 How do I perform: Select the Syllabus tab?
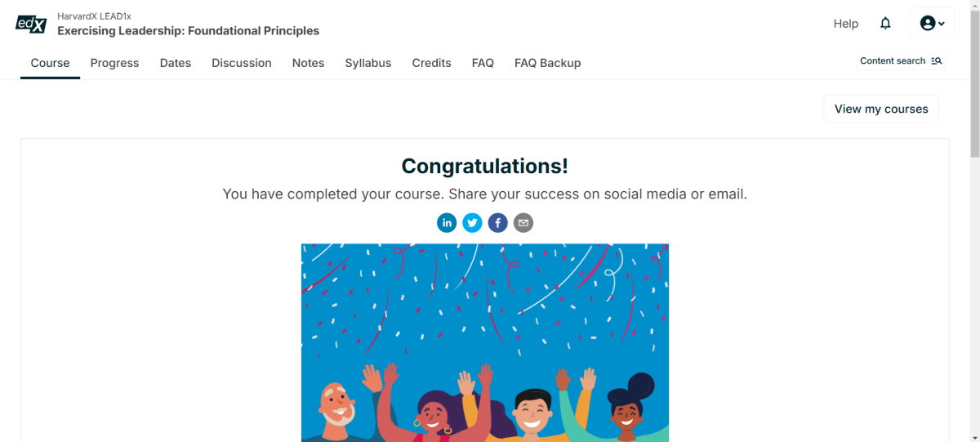tap(368, 63)
